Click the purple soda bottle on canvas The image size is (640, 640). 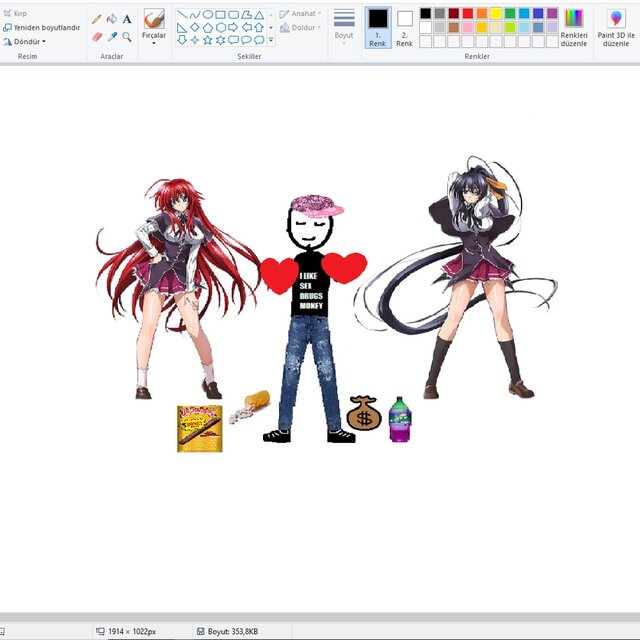coord(400,420)
